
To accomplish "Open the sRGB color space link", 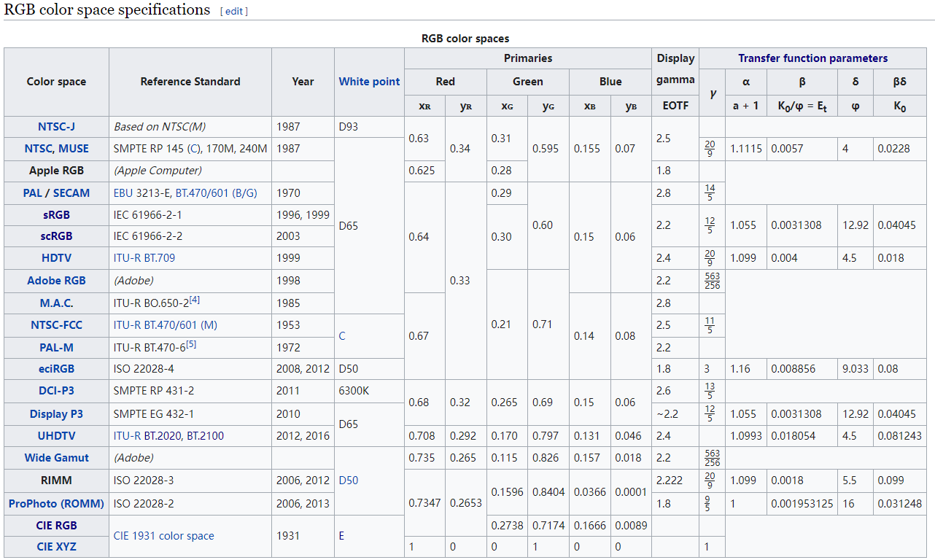I will pyautogui.click(x=56, y=215).
